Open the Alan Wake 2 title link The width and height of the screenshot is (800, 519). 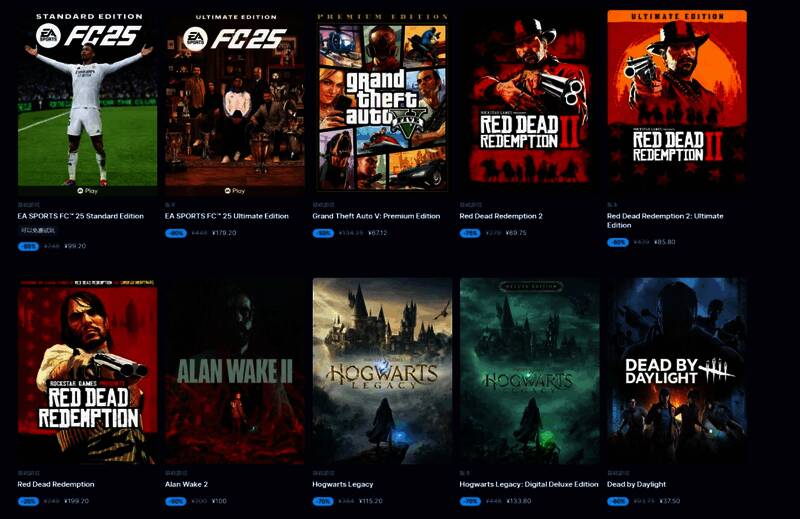[186, 484]
